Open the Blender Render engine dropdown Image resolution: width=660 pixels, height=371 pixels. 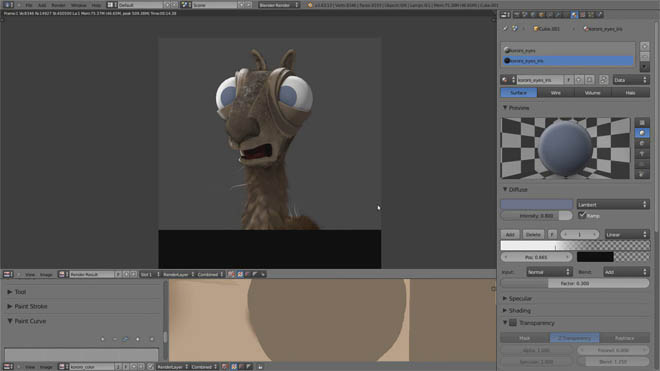point(278,5)
